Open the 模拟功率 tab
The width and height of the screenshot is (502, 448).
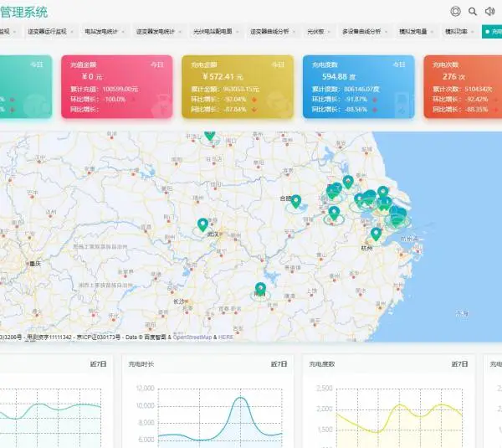pyautogui.click(x=456, y=32)
